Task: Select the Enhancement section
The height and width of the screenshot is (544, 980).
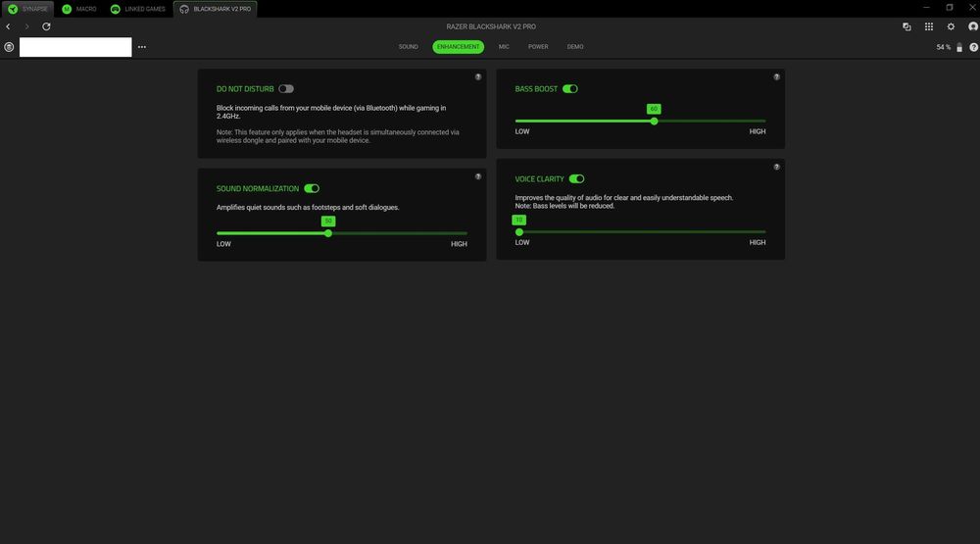Action: point(458,47)
